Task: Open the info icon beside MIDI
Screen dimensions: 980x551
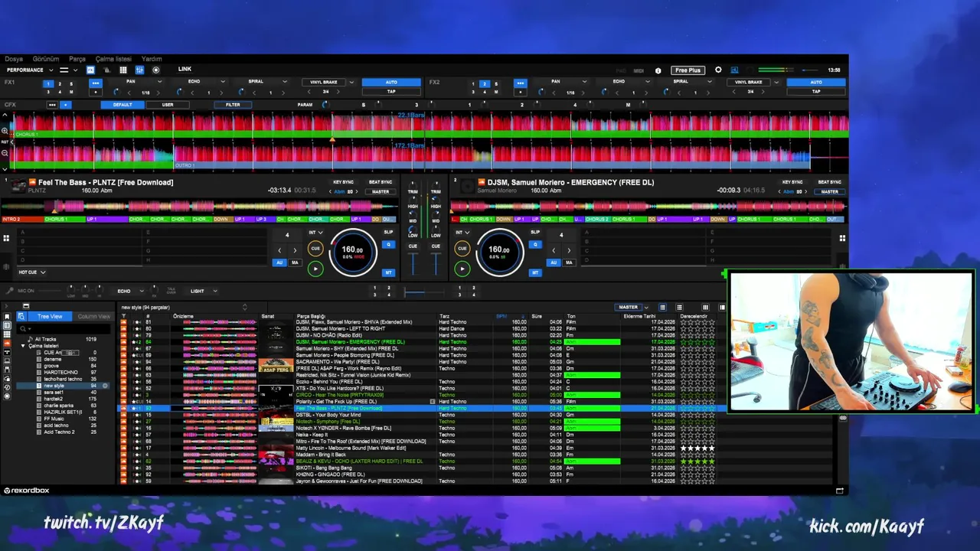Action: [658, 70]
